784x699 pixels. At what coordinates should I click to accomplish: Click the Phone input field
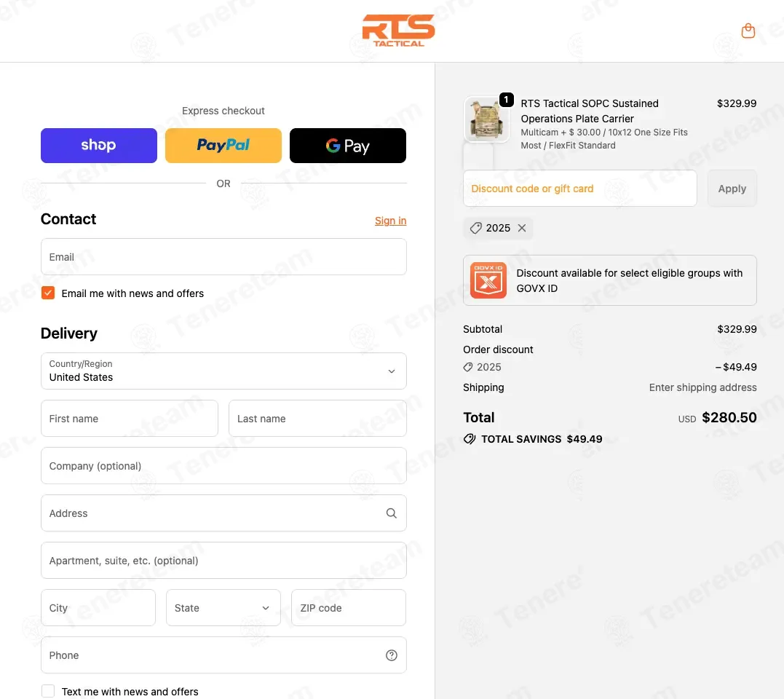pyautogui.click(x=223, y=655)
